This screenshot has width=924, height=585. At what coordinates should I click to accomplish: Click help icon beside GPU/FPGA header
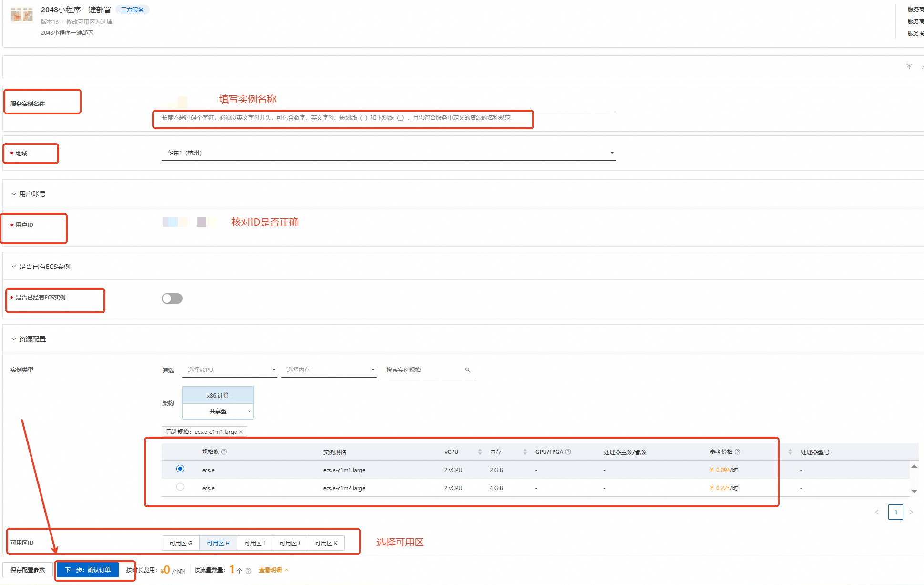(x=568, y=452)
